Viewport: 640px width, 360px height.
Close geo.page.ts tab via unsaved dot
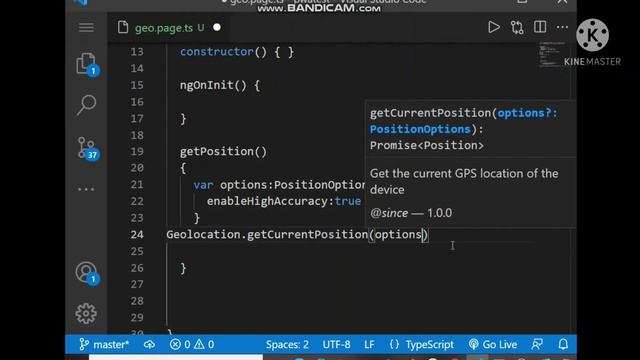click(217, 27)
